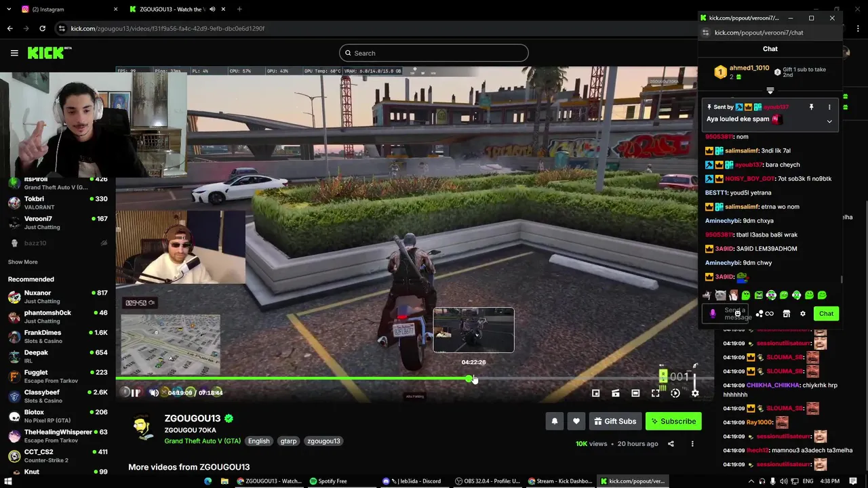This screenshot has height=488, width=868.
Task: Click the green Chat send button
Action: click(x=826, y=314)
